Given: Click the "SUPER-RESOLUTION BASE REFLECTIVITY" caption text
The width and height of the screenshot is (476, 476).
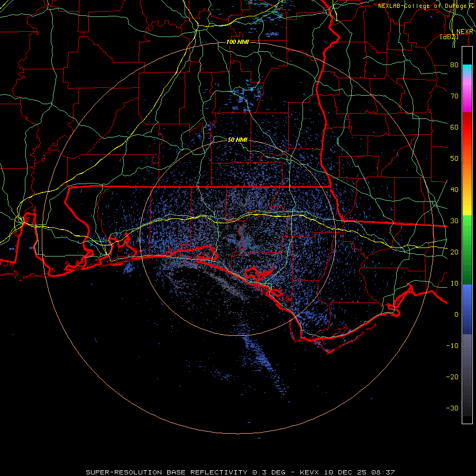Looking at the screenshot, I should click(x=167, y=472).
